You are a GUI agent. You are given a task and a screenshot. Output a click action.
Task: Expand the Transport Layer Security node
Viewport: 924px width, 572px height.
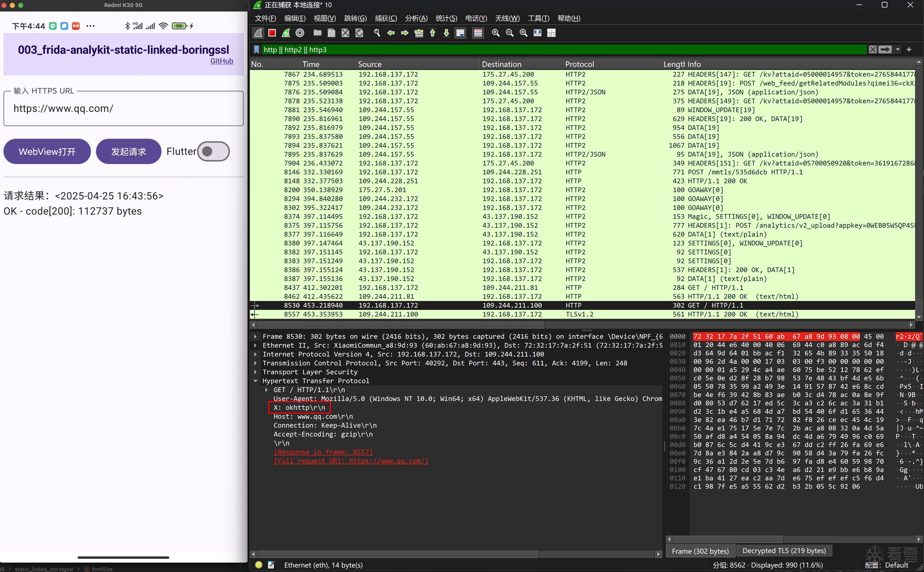coord(255,372)
